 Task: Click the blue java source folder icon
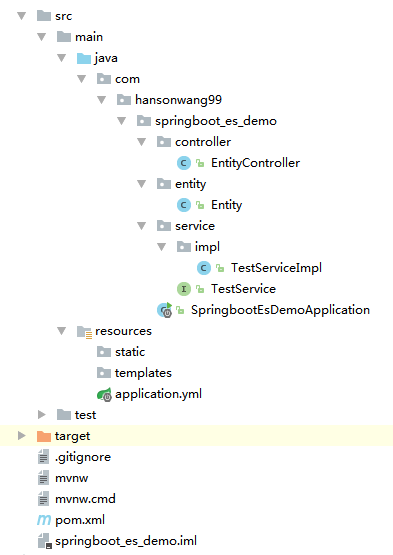(x=84, y=58)
